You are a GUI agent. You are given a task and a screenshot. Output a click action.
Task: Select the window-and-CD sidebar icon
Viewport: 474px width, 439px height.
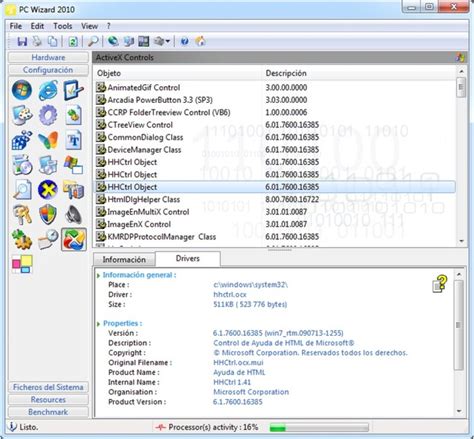(22, 165)
